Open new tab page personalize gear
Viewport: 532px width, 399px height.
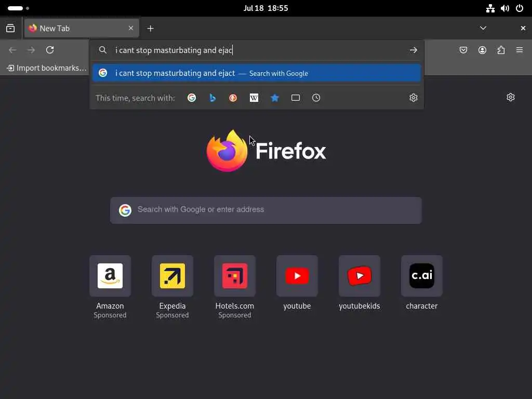click(x=511, y=97)
